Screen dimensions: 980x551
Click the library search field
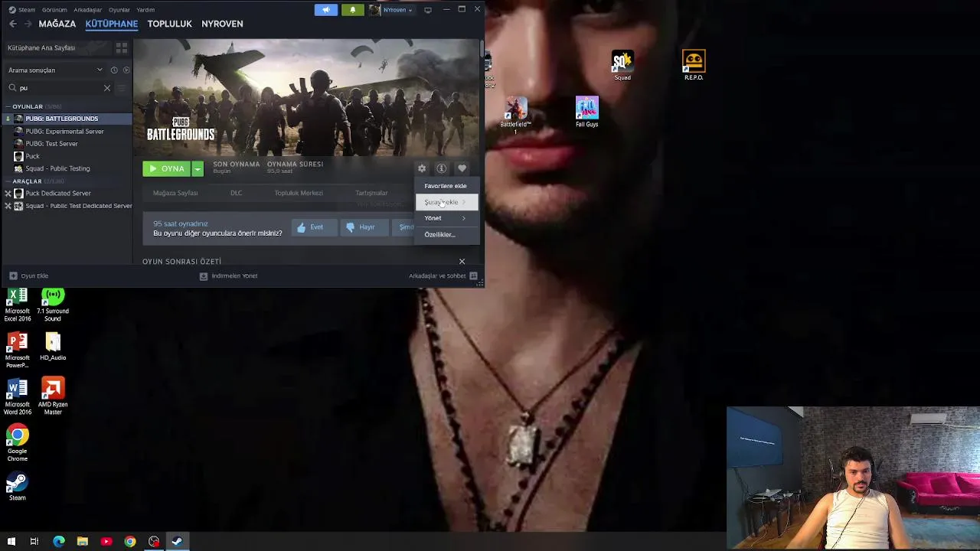coord(60,88)
